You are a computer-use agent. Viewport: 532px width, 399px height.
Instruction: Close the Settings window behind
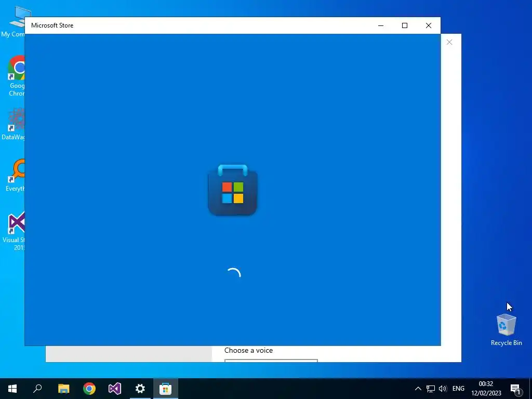coord(449,42)
